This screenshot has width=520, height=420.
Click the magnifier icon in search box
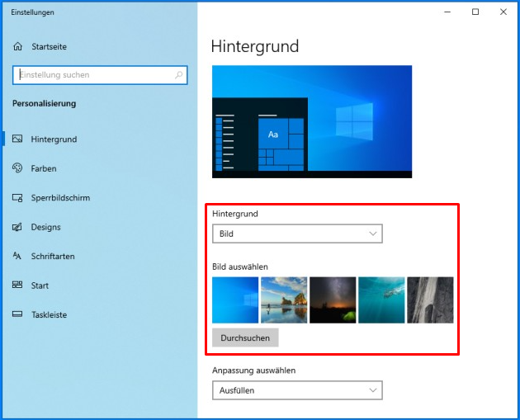coord(179,75)
